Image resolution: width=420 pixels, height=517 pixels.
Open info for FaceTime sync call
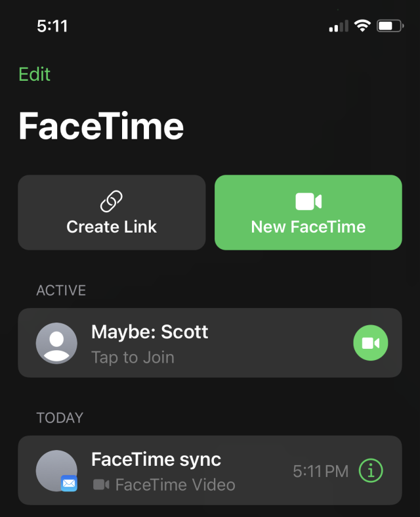coord(371,470)
